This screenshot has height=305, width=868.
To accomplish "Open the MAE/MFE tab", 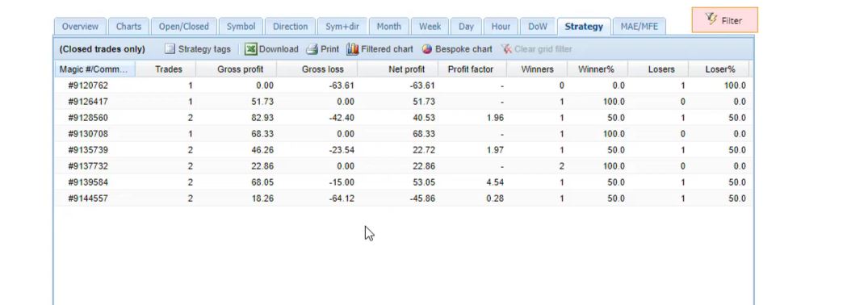I will tap(639, 26).
